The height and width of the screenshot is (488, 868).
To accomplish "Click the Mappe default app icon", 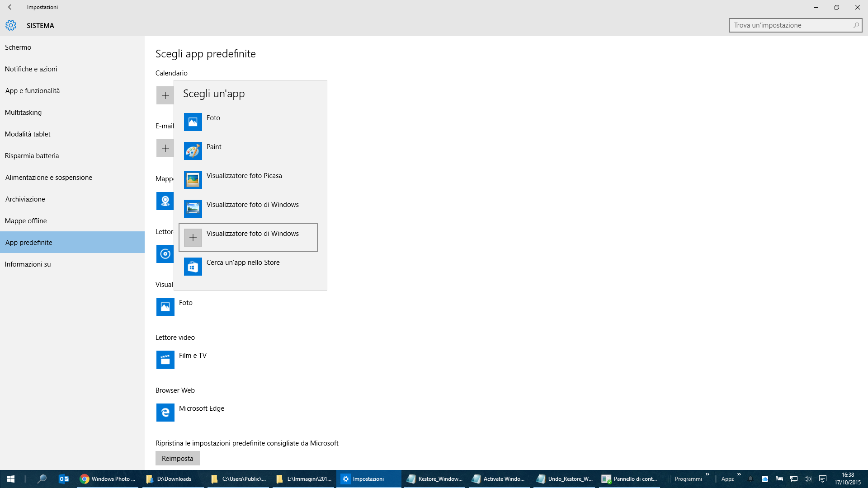I will (x=165, y=201).
